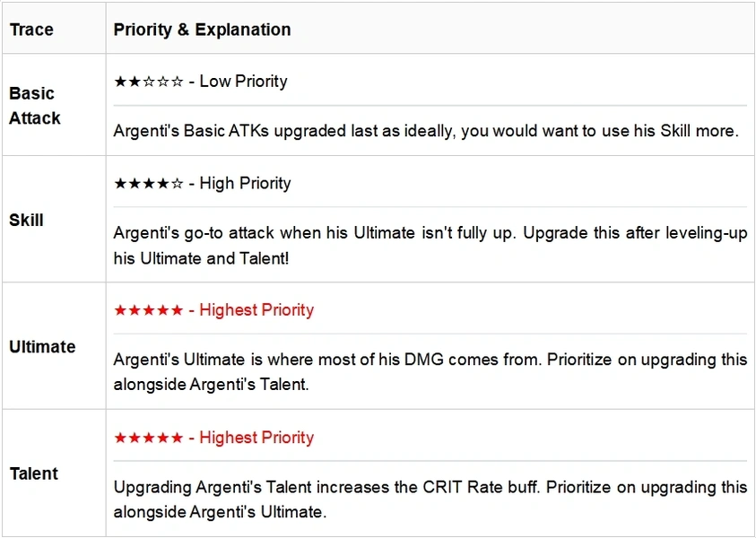Click the Low Priority text
This screenshot has width=756, height=538.
pyautogui.click(x=244, y=82)
